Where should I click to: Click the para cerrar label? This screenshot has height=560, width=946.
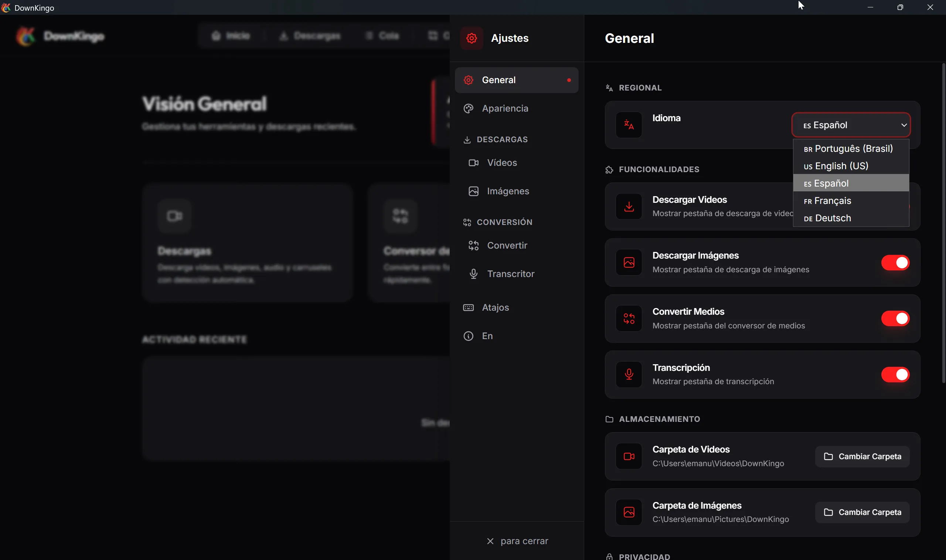click(x=524, y=541)
